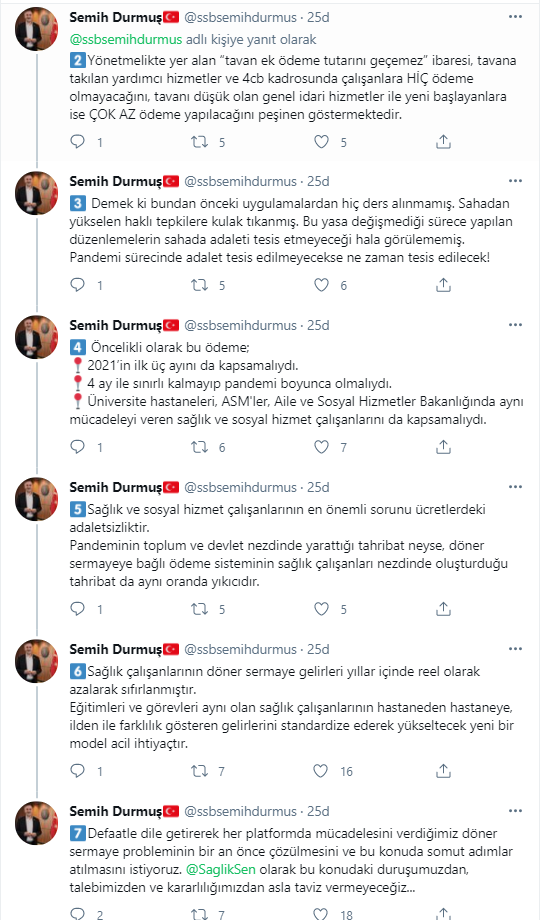The image size is (545, 920).
Task: Retweet tweet numbered 6 about döner sermaye gelirleri
Action: point(199,771)
